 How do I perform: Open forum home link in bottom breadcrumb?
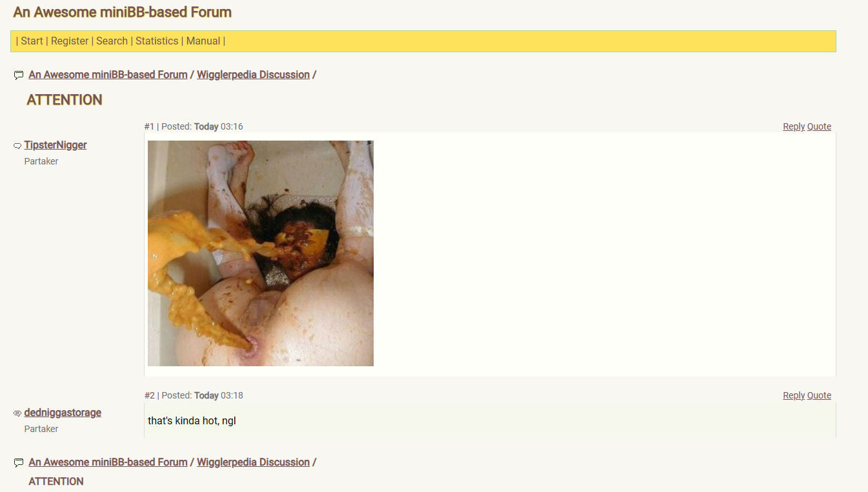[x=108, y=462]
